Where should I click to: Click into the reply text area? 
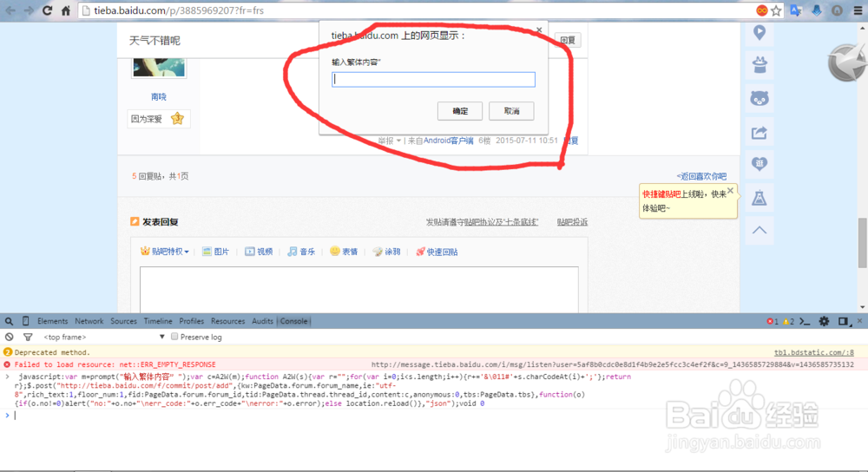pos(359,290)
